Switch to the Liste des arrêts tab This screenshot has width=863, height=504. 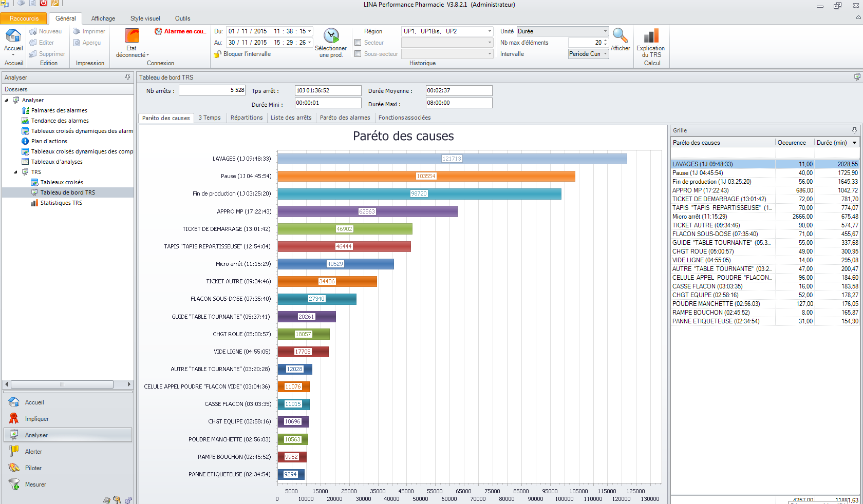click(291, 118)
